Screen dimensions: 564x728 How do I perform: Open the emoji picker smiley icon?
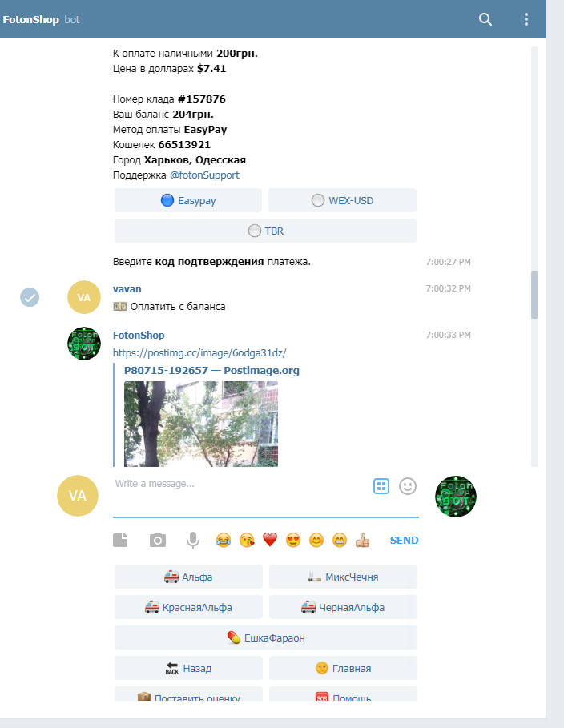(408, 486)
